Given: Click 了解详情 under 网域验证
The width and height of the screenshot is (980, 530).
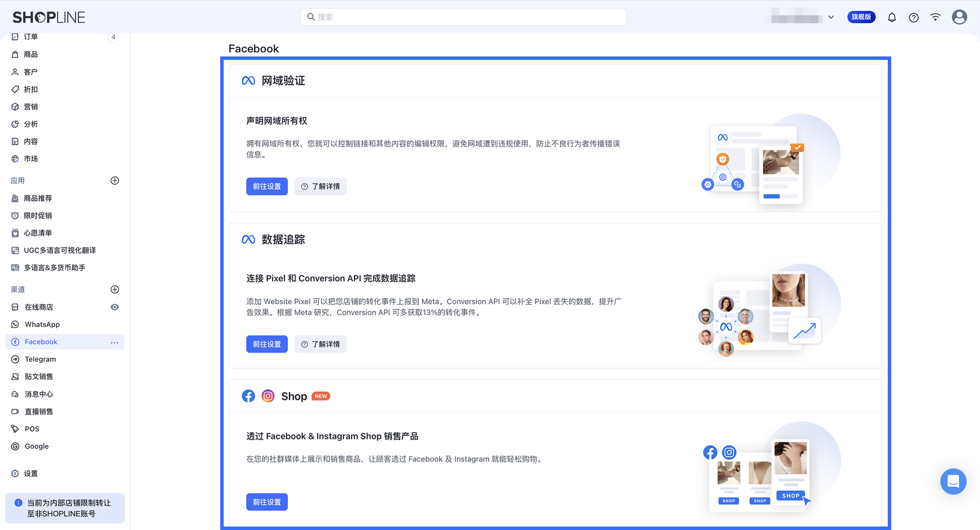Looking at the screenshot, I should pos(321,186).
